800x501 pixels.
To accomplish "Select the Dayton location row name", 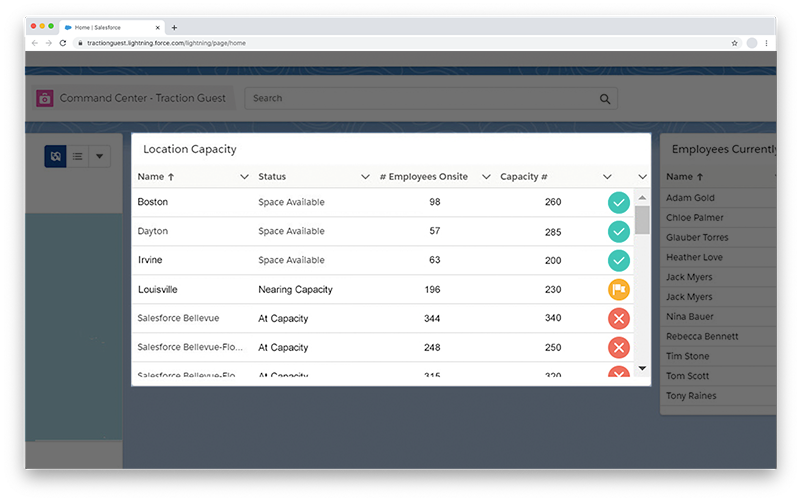I will (153, 231).
